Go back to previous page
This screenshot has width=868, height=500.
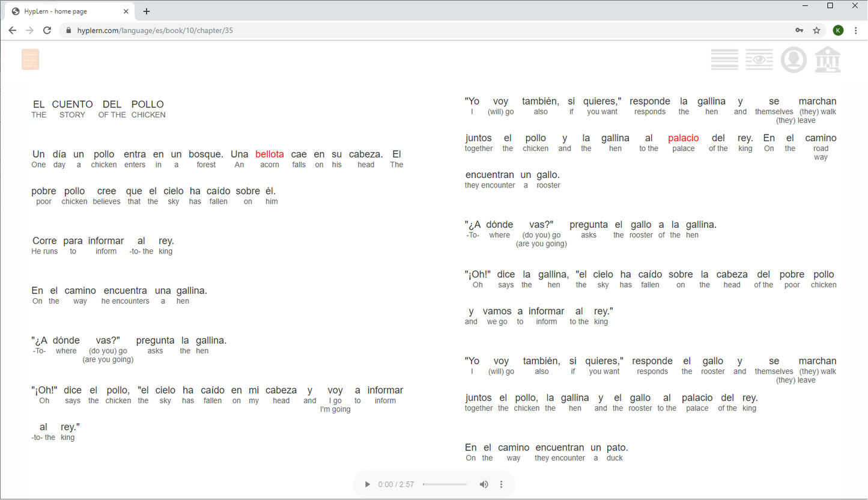pyautogui.click(x=13, y=31)
